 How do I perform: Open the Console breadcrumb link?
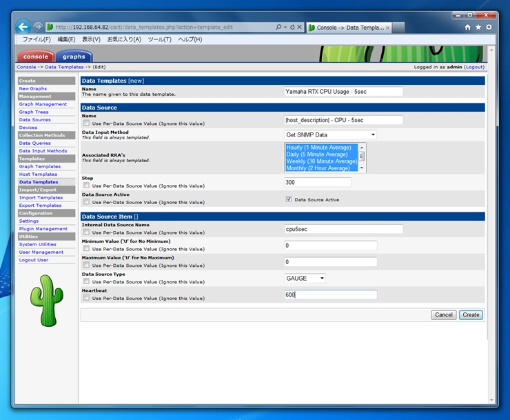26,67
